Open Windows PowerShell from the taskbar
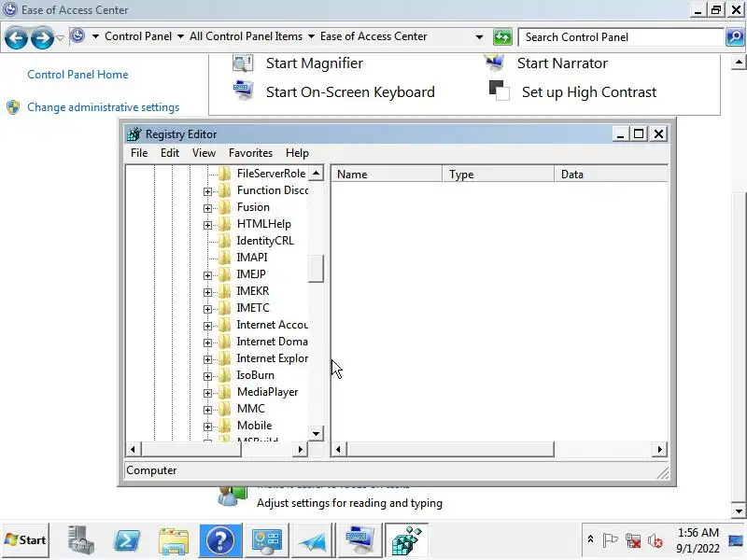 coord(127,540)
